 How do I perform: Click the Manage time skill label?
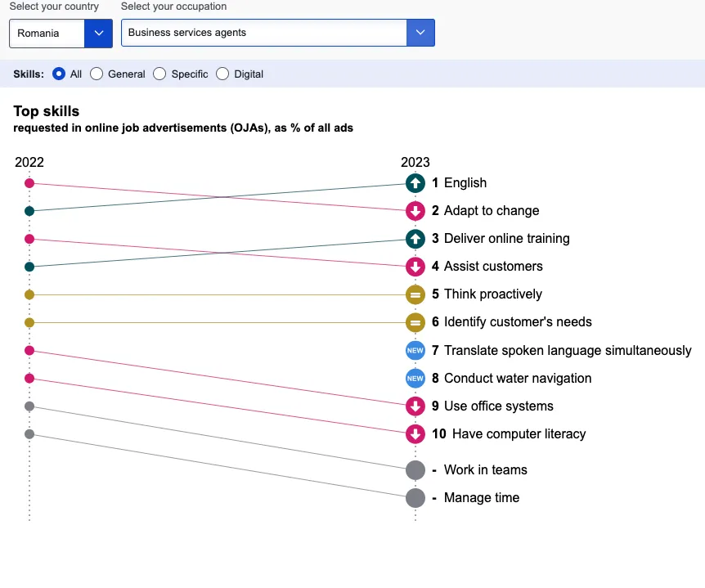[x=482, y=498]
